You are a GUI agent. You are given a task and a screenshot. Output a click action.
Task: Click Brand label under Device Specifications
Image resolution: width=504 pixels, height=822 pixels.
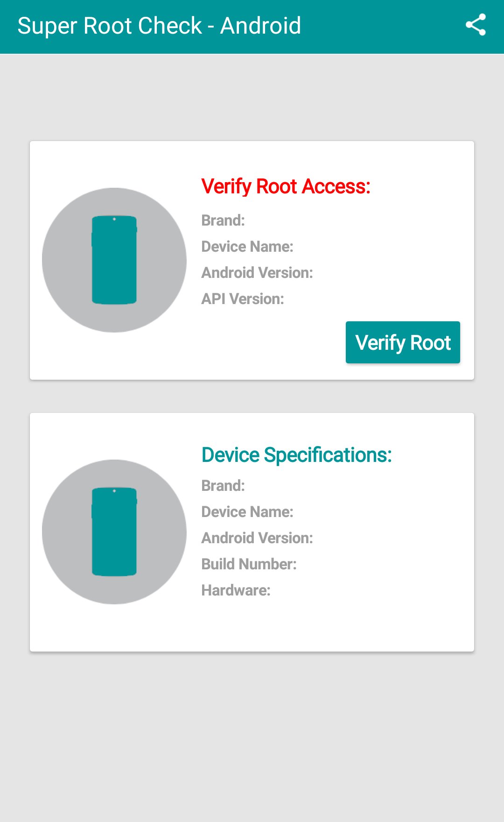coord(223,486)
